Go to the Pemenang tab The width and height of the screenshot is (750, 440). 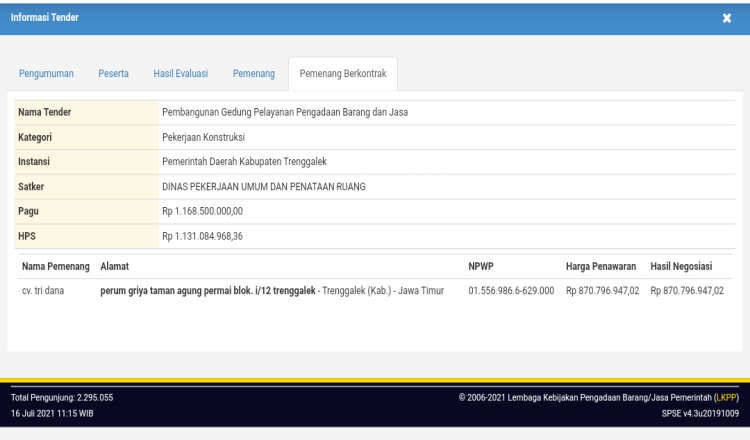click(254, 74)
